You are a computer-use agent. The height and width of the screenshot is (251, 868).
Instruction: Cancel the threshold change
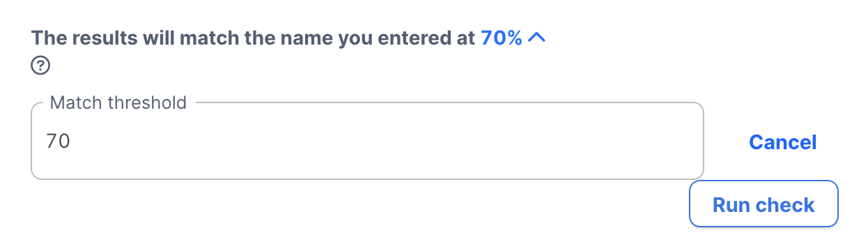pos(782,142)
